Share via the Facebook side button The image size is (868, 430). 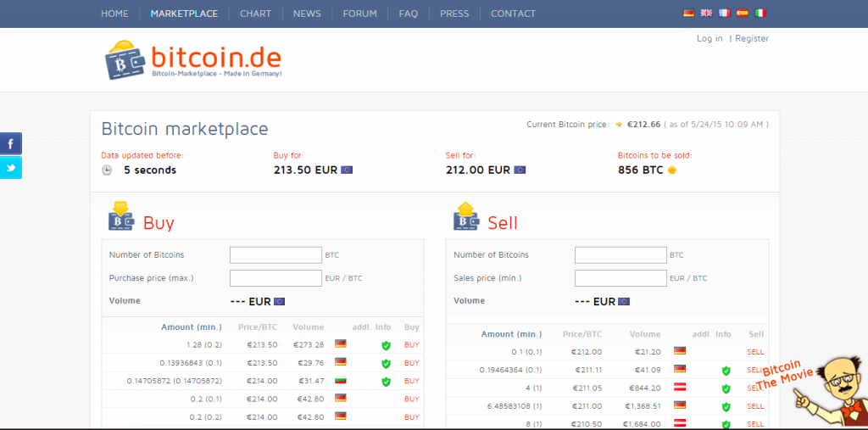click(x=10, y=144)
